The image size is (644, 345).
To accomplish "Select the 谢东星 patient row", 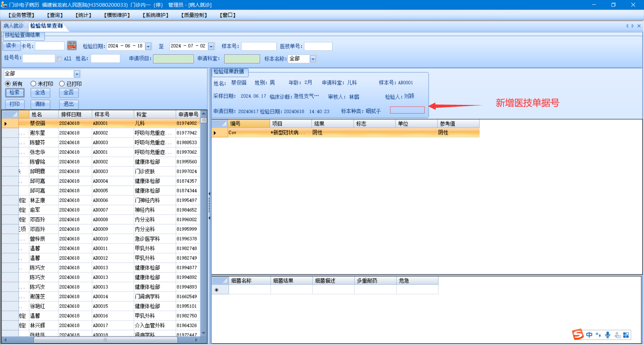I will pos(101,133).
